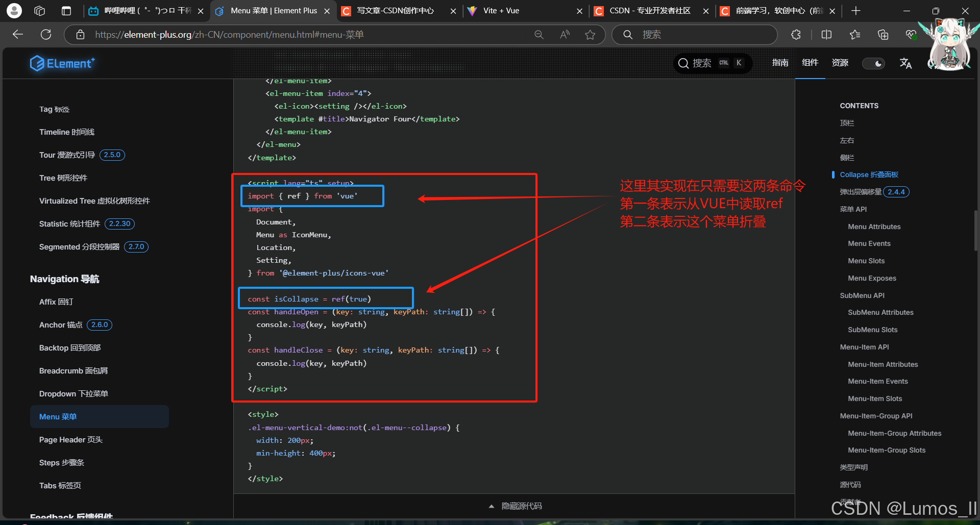Jump to 顶栏 in contents
Screen dimensions: 980x525
coord(847,123)
